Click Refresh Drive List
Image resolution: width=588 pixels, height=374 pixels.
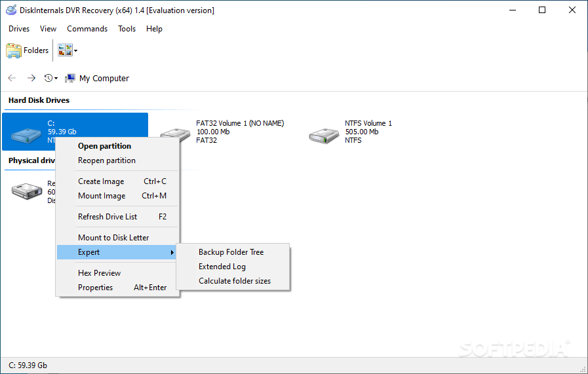(117, 217)
